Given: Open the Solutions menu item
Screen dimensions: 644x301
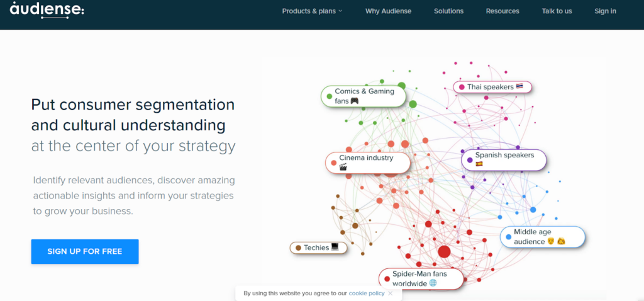Looking at the screenshot, I should click(x=448, y=11).
